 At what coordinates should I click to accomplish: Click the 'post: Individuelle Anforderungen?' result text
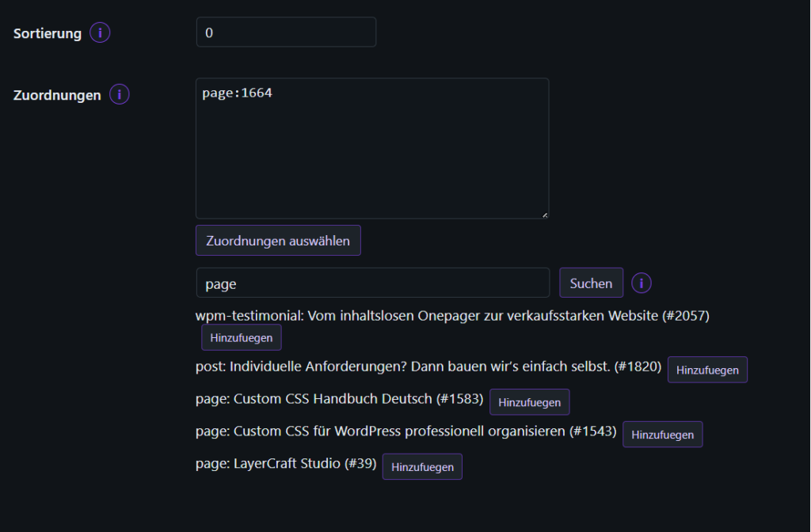click(428, 367)
